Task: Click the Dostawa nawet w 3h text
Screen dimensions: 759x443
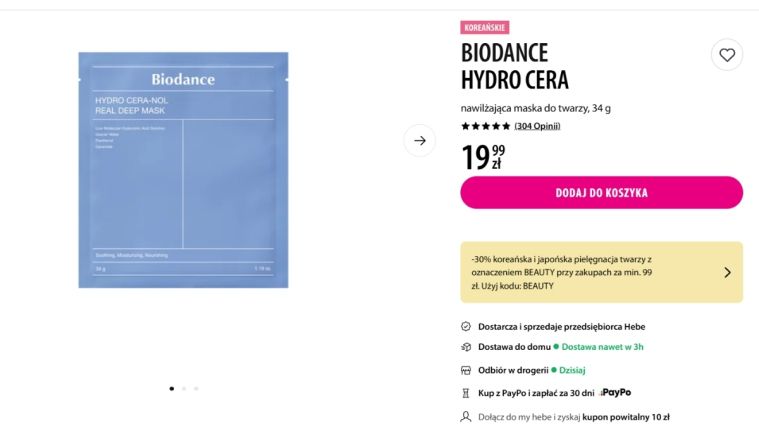Action: coord(602,347)
